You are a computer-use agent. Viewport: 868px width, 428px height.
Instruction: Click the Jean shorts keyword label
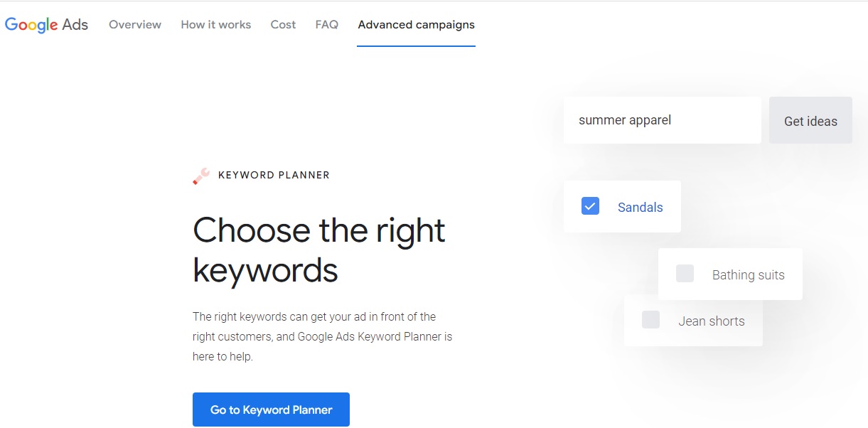click(x=711, y=321)
